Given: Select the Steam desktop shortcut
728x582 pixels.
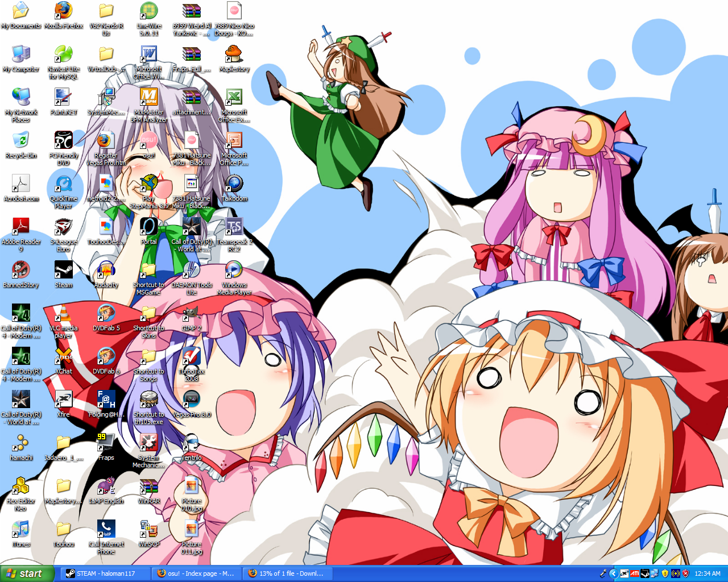Looking at the screenshot, I should (x=64, y=270).
